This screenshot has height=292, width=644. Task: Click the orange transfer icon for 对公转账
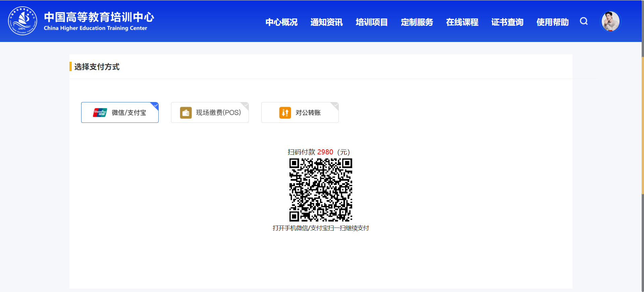(x=285, y=113)
